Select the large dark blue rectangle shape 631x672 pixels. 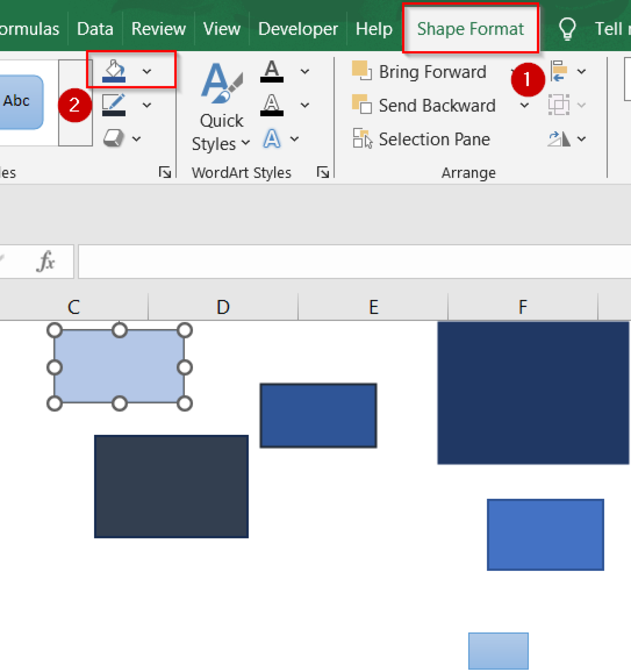tap(533, 392)
